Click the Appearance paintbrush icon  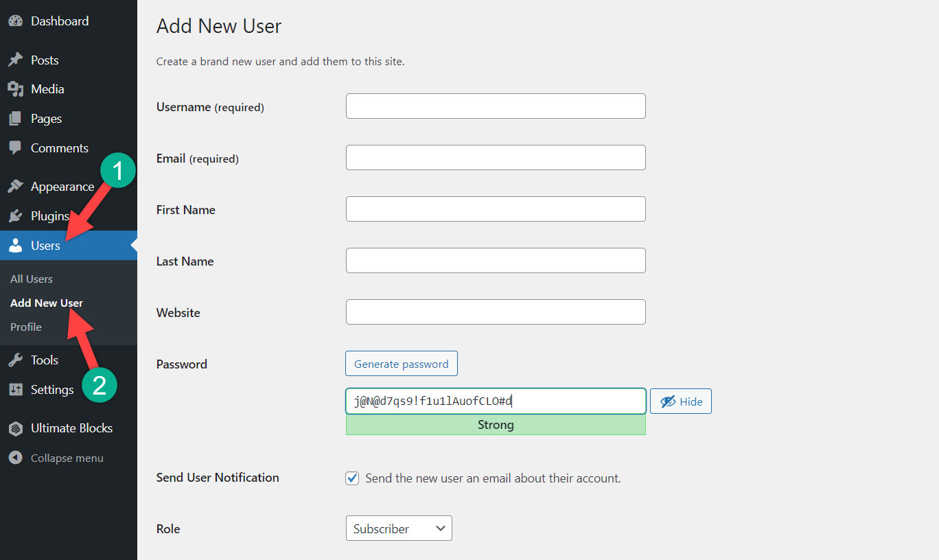15,187
